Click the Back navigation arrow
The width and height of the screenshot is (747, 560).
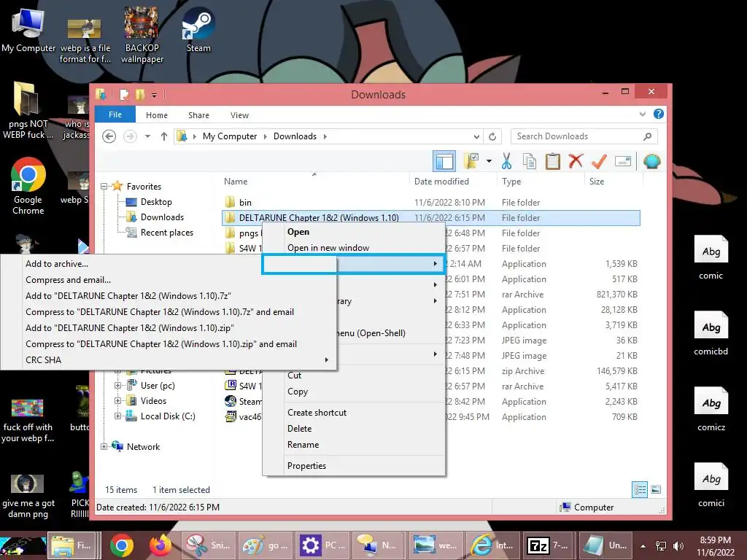(x=109, y=136)
